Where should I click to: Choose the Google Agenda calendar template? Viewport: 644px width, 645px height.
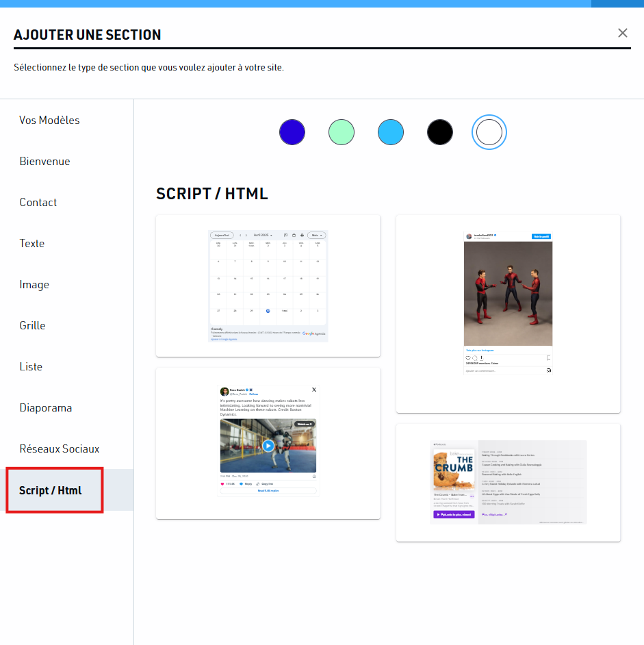268,286
